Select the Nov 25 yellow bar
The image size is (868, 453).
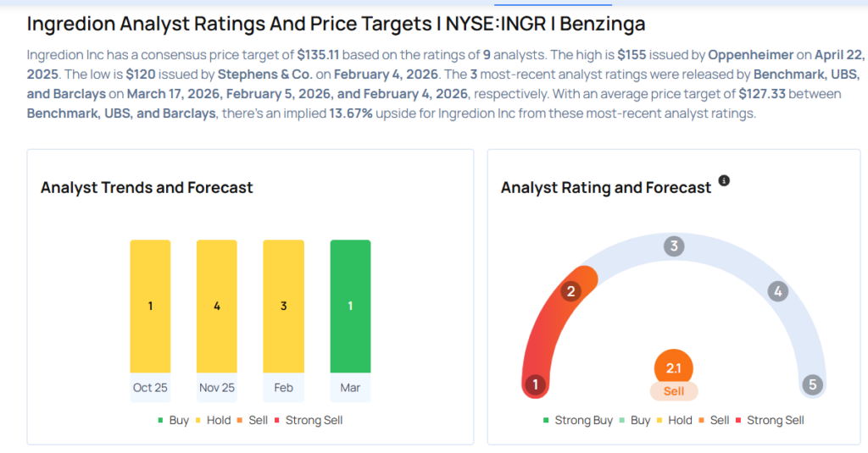[x=217, y=306]
